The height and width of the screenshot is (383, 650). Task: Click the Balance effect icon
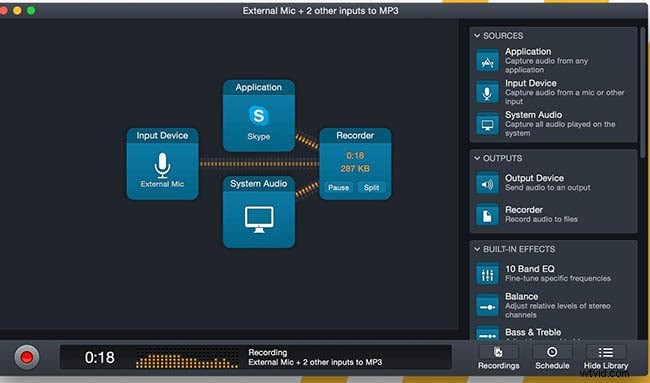[x=487, y=306]
